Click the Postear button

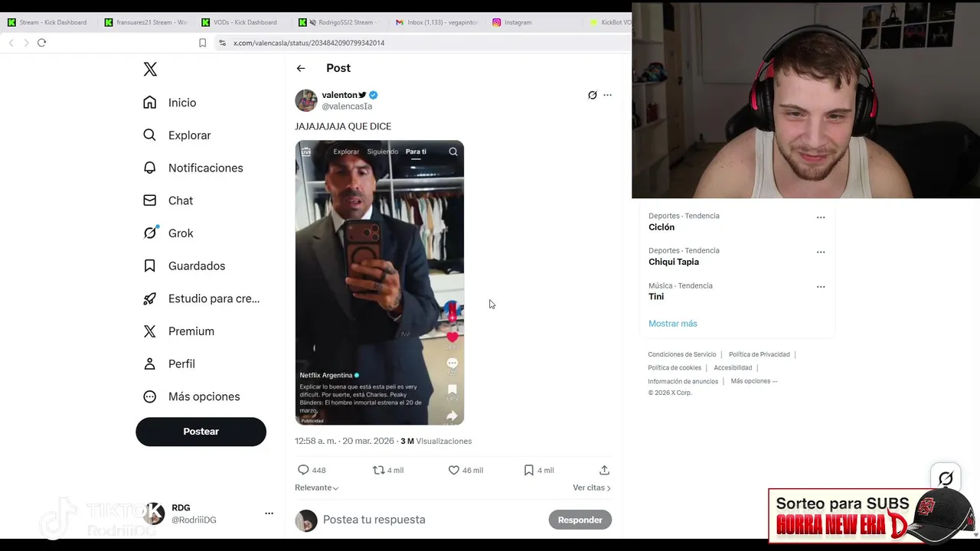(201, 432)
